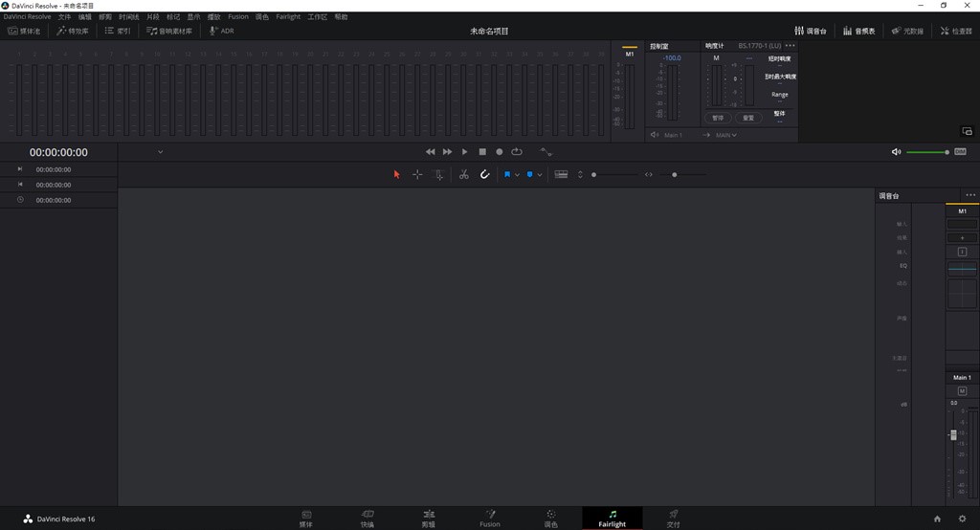The height and width of the screenshot is (530, 980).
Task: Toggle the M1 insert I button
Action: click(x=962, y=252)
